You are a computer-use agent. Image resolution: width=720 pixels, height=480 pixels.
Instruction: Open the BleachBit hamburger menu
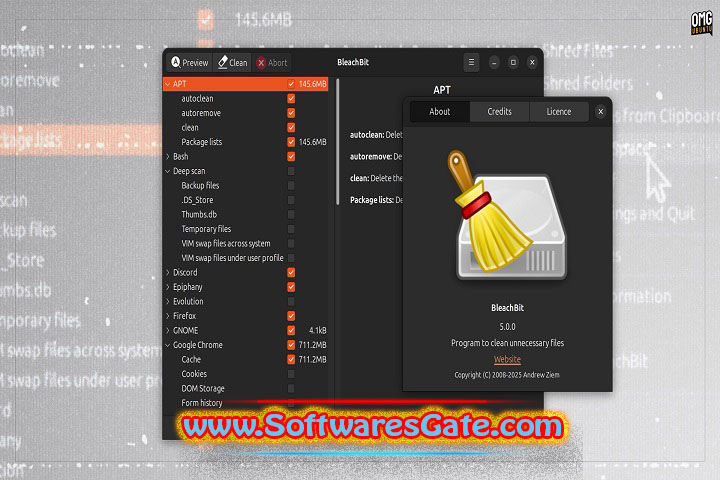(471, 62)
